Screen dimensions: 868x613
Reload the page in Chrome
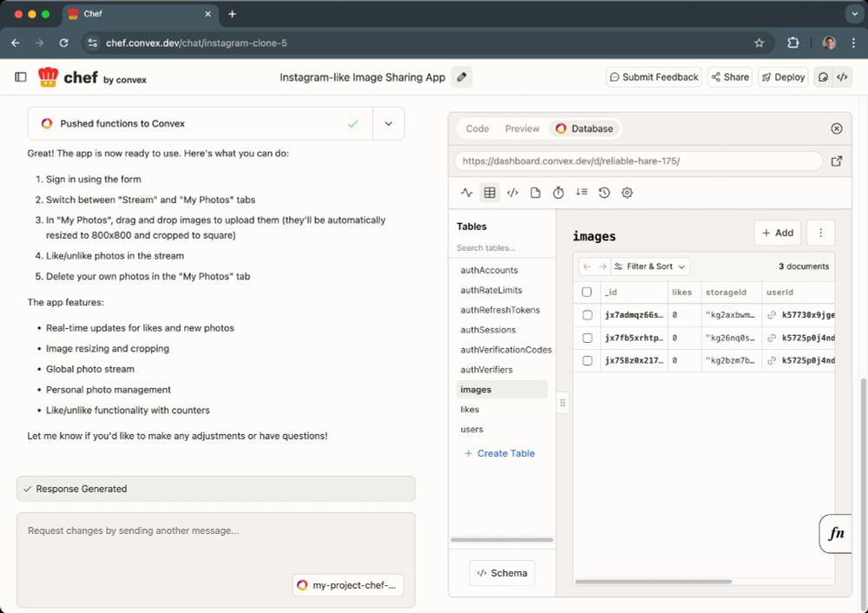click(63, 43)
